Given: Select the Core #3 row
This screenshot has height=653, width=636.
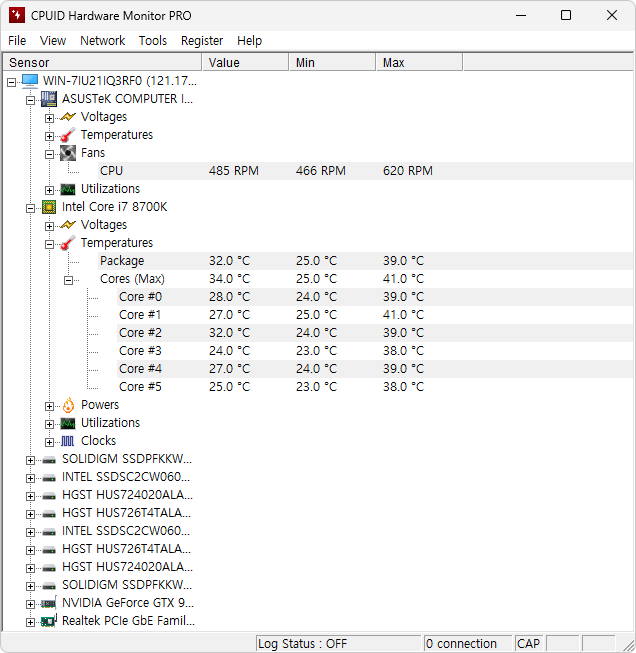Looking at the screenshot, I should click(375, 351).
